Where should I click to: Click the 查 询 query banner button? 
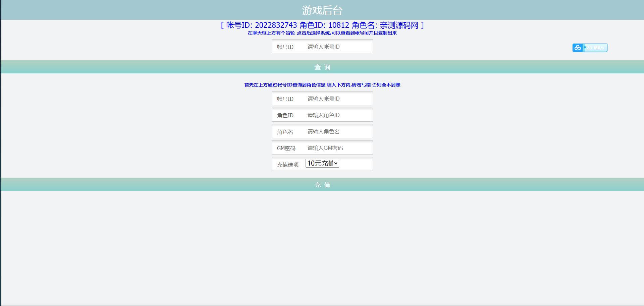pyautogui.click(x=322, y=67)
